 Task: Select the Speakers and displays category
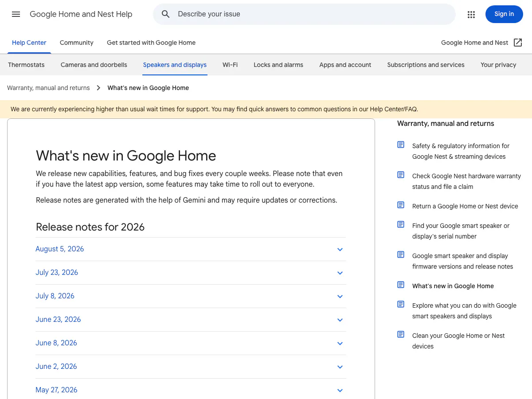click(x=175, y=65)
